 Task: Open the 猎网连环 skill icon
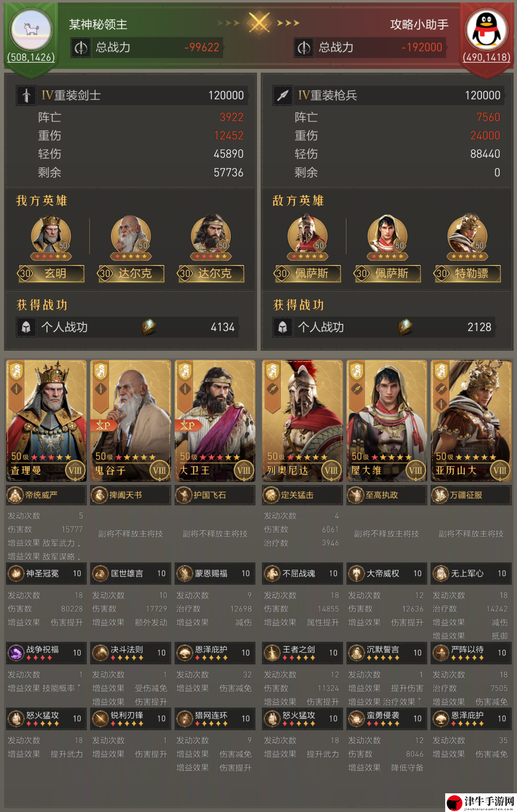[x=184, y=718]
